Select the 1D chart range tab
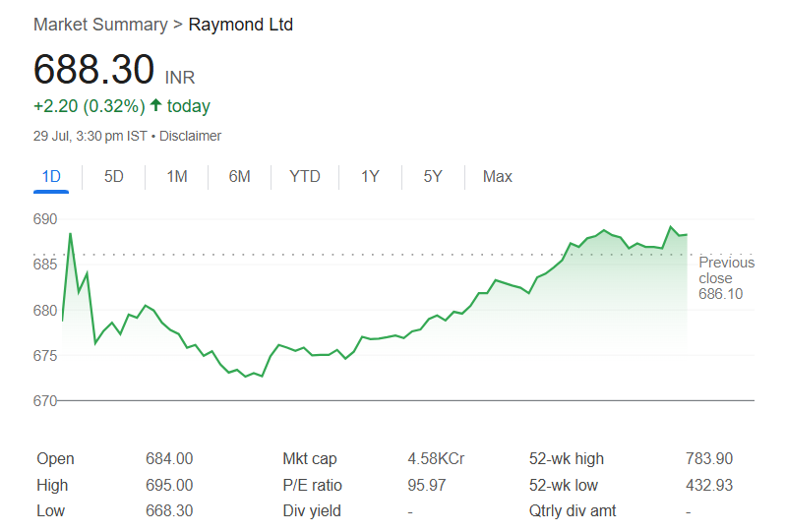 51,177
